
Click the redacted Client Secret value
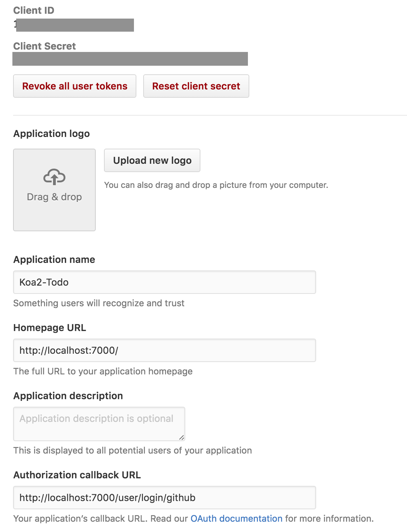(x=130, y=59)
